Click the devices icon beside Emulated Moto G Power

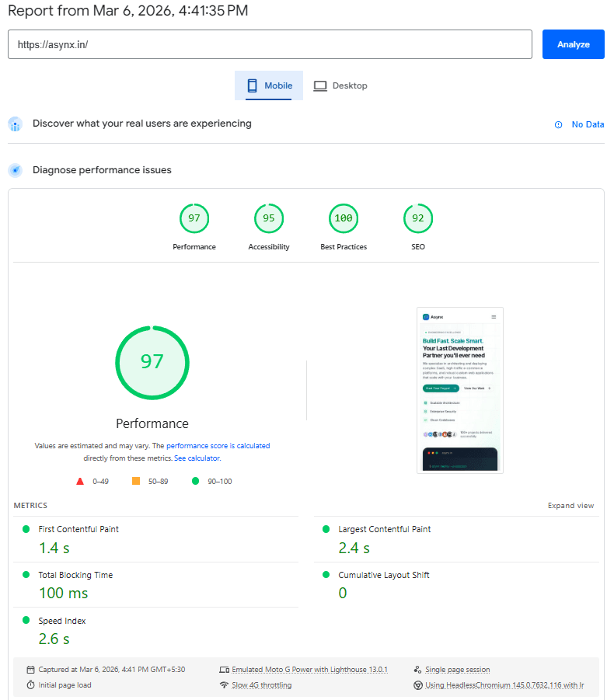click(224, 670)
